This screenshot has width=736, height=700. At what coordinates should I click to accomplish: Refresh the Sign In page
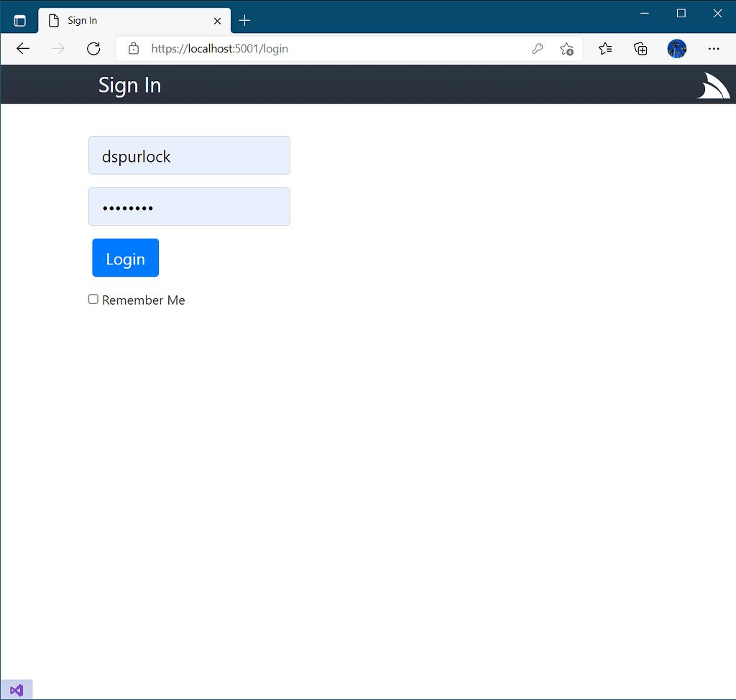pyautogui.click(x=93, y=48)
